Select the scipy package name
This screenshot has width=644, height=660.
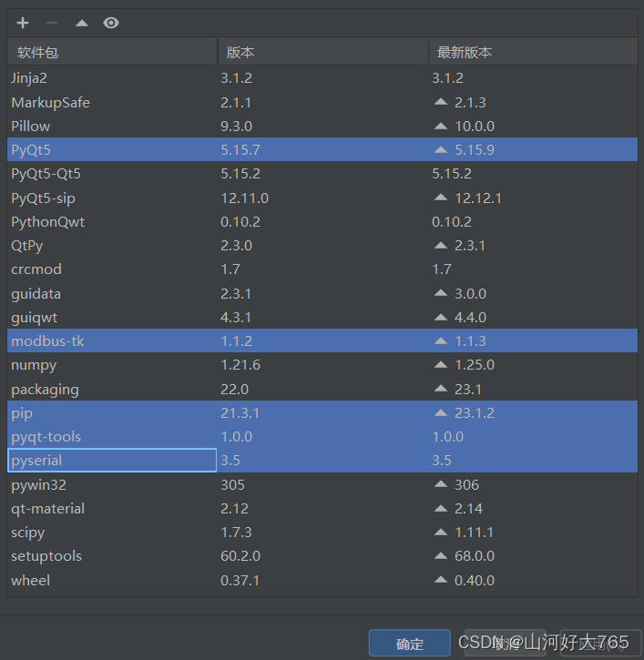coord(28,533)
